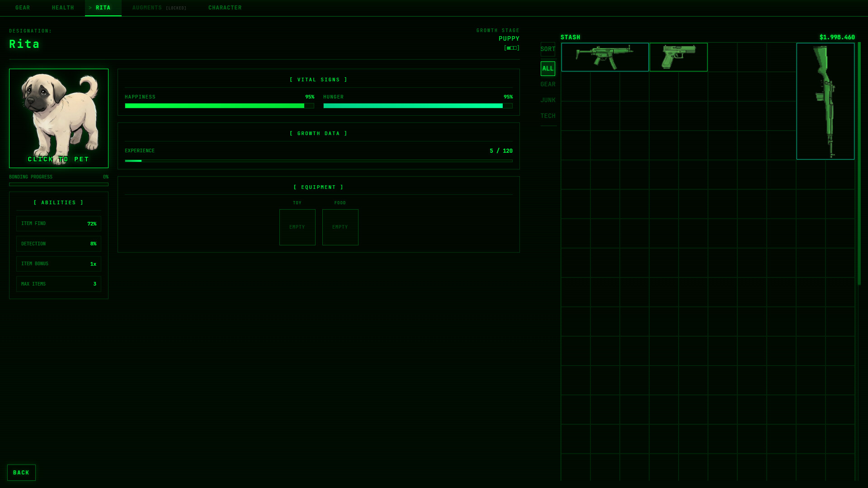868x488 pixels.
Task: Click Rita's puppy portrait to pet her
Action: (58, 118)
